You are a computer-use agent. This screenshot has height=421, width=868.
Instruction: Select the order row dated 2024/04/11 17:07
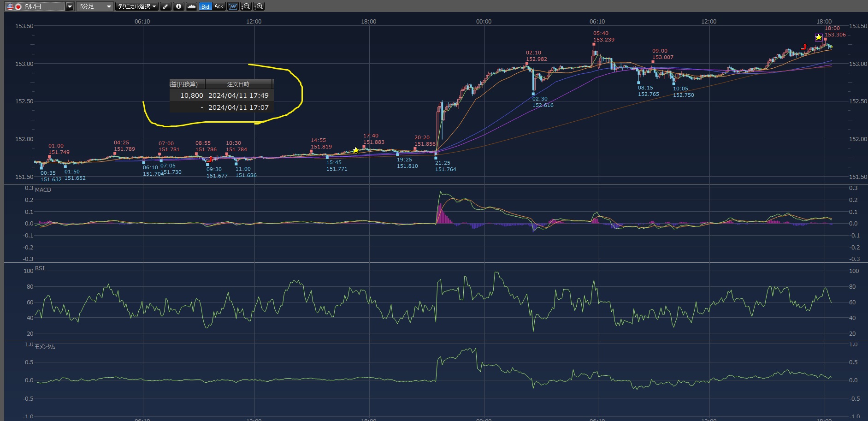221,107
